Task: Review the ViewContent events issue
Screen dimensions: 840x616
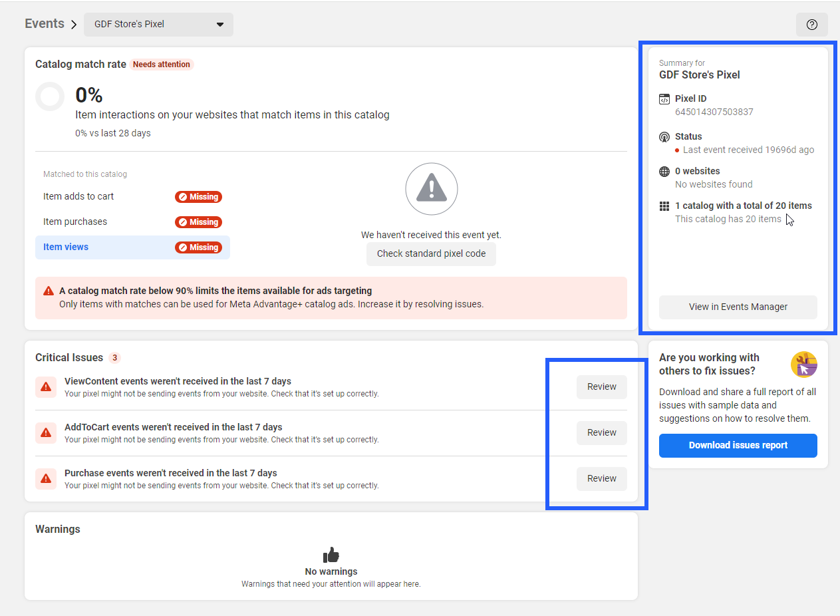Action: click(601, 386)
